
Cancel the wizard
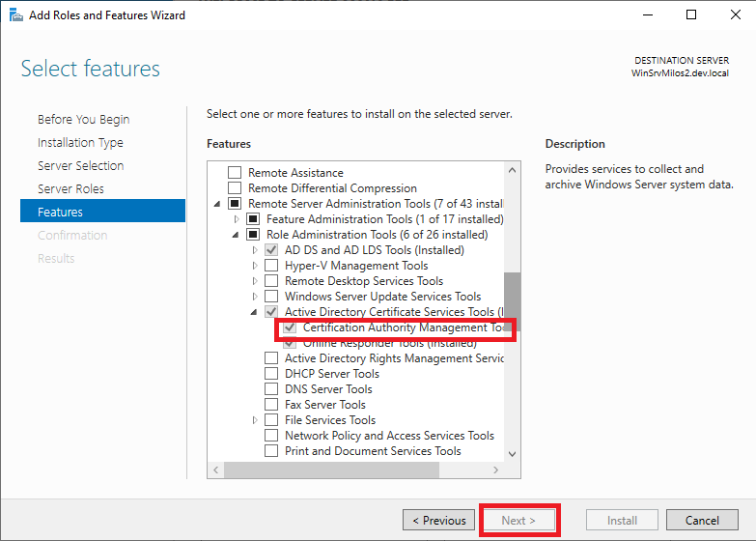(702, 521)
